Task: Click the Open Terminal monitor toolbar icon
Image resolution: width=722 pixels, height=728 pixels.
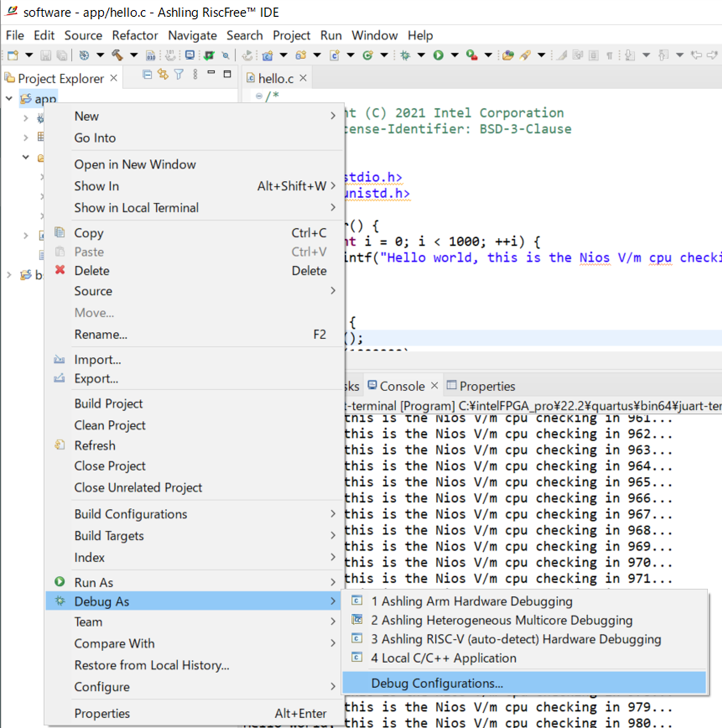Action: tap(190, 55)
